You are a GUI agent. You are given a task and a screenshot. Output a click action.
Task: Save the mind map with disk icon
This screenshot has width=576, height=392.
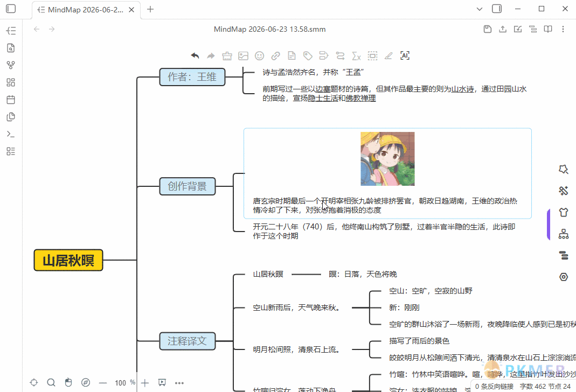point(488,29)
